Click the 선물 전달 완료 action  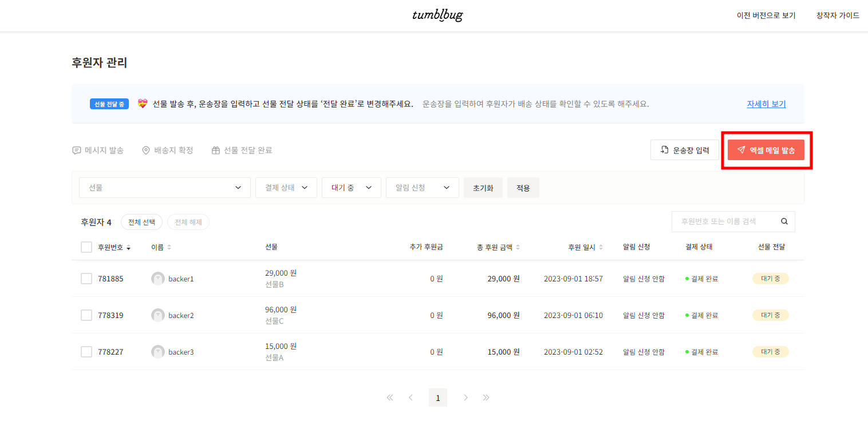pos(242,150)
